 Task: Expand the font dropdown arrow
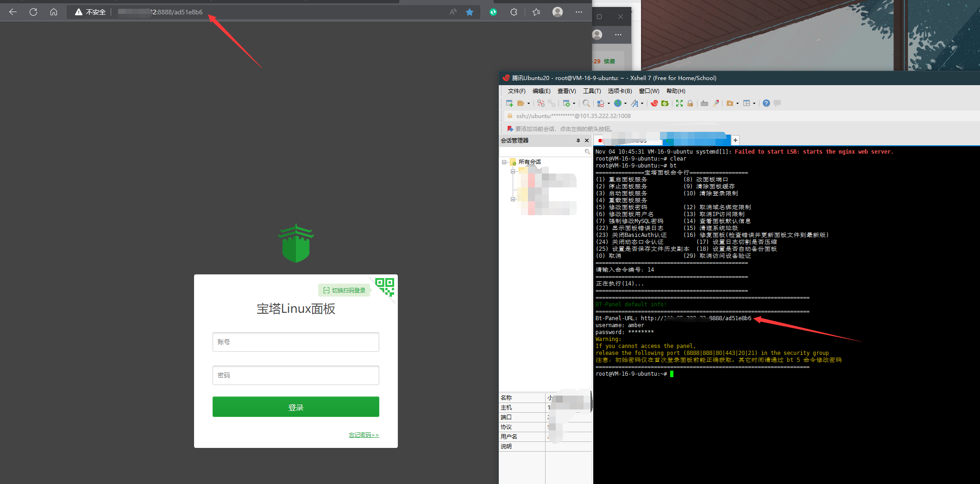point(642,103)
